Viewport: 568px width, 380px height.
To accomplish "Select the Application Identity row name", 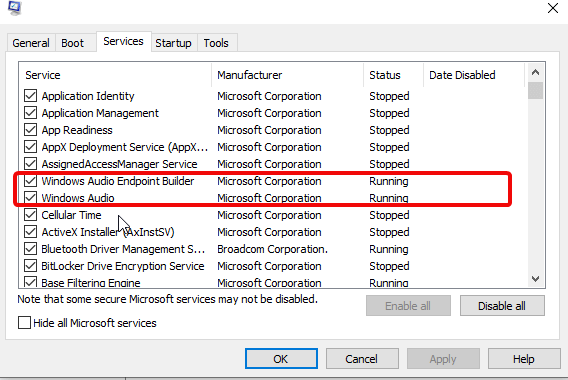I will click(x=88, y=96).
